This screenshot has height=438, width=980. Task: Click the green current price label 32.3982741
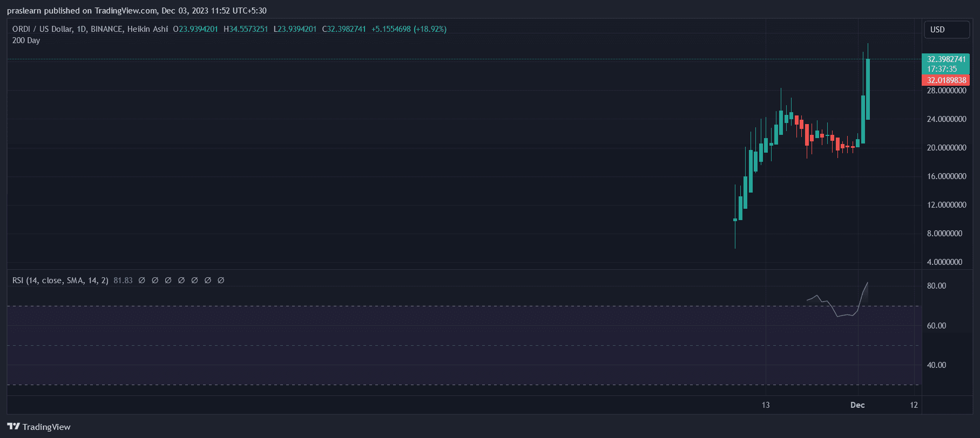coord(945,59)
